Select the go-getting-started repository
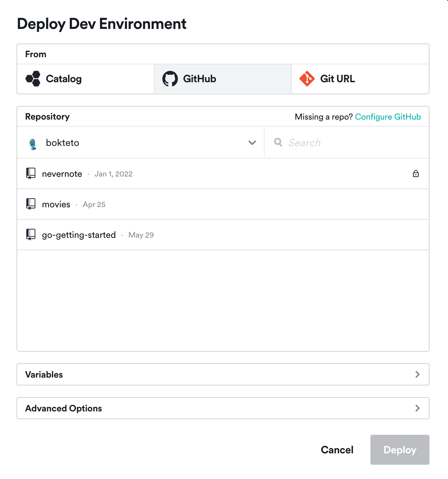 pos(79,235)
